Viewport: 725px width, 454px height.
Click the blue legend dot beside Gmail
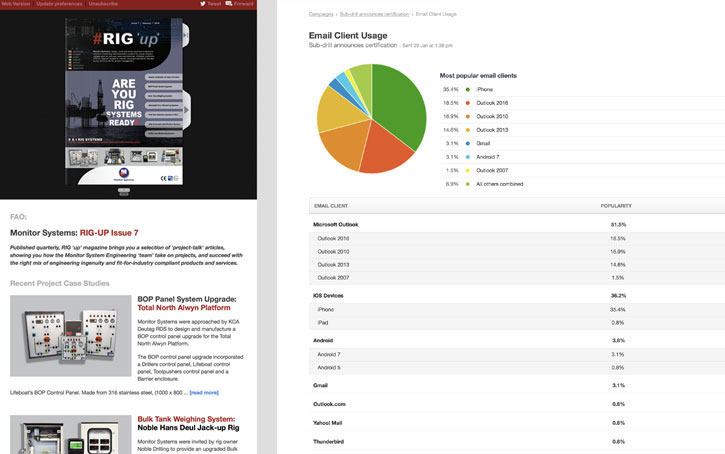point(467,143)
